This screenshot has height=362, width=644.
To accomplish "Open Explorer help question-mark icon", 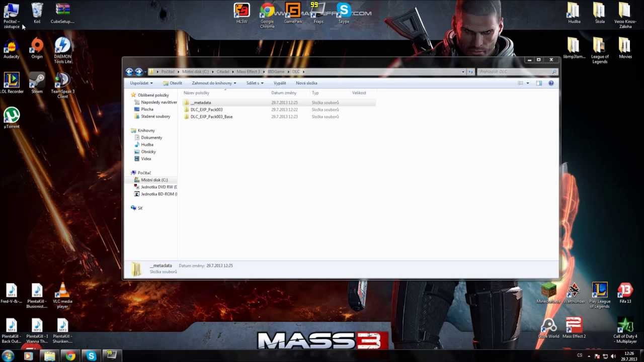I will [551, 83].
